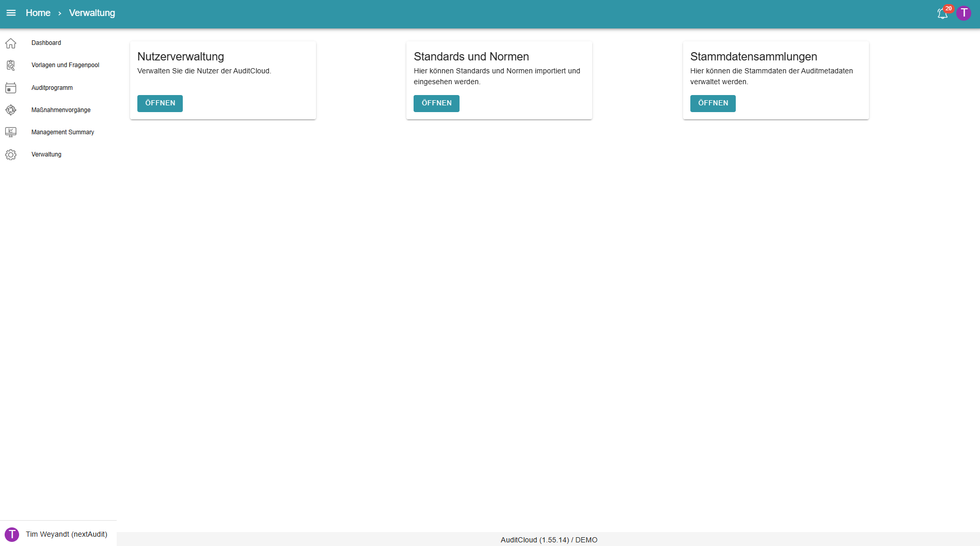Open Nutzerverwaltung with its ÖFFNEN button
Screen dimensions: 980x546
coord(160,103)
